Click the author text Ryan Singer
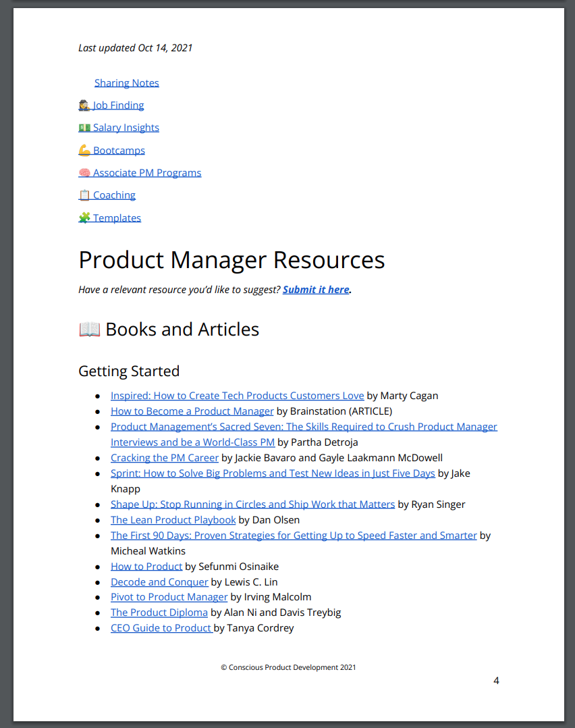 (x=438, y=504)
